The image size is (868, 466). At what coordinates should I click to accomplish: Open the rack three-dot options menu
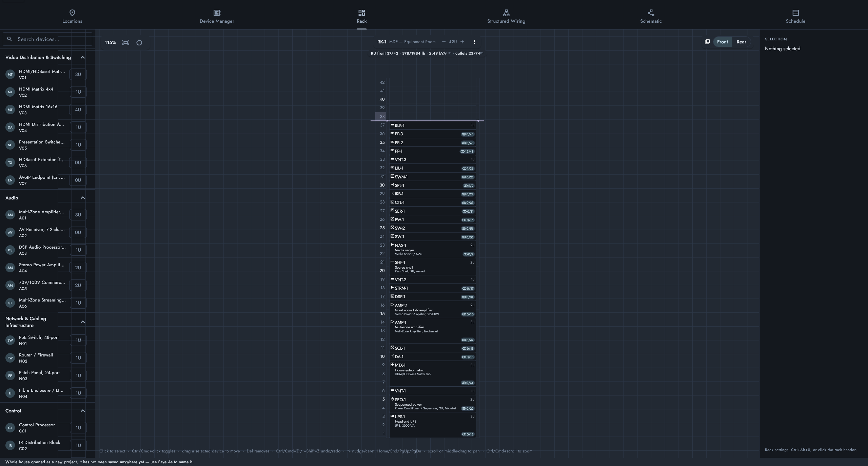tap(474, 42)
